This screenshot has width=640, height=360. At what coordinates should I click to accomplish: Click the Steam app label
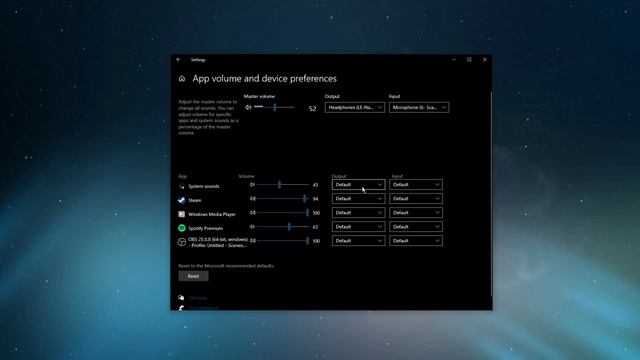click(195, 200)
